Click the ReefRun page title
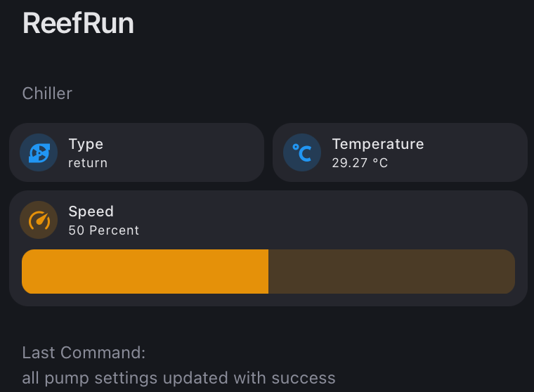 78,23
